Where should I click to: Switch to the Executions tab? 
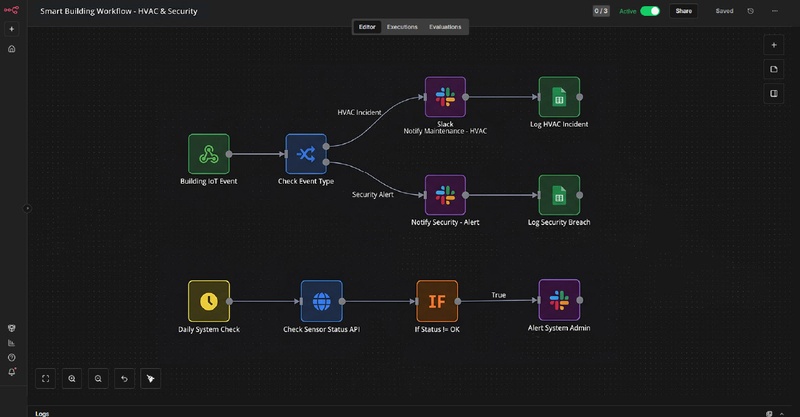click(402, 27)
